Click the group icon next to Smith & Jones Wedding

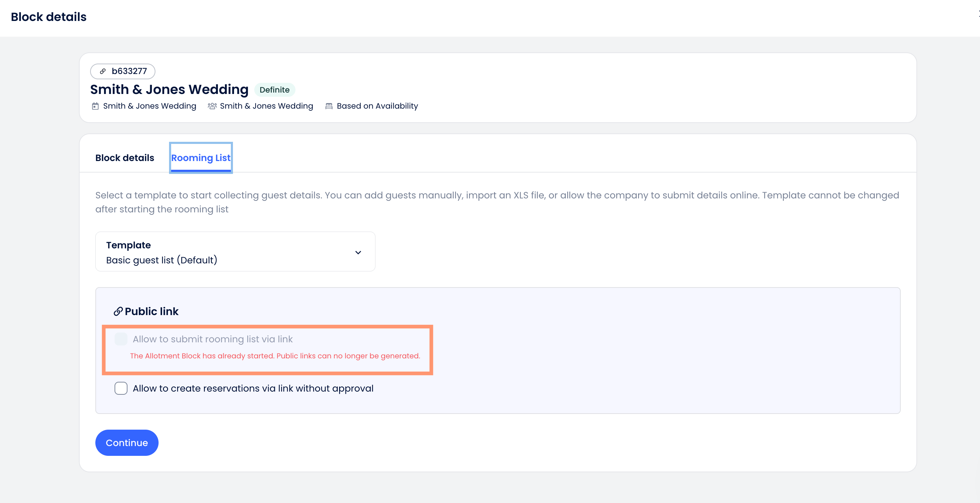(212, 106)
